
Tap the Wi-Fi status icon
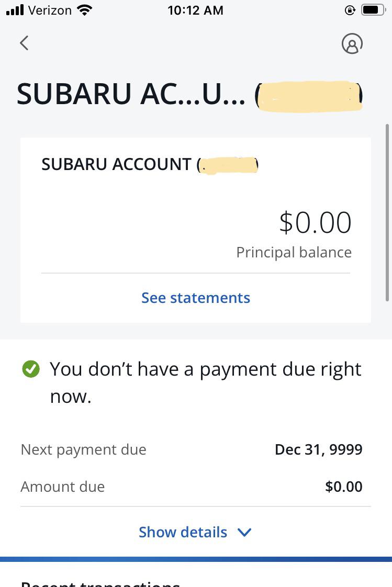84,10
